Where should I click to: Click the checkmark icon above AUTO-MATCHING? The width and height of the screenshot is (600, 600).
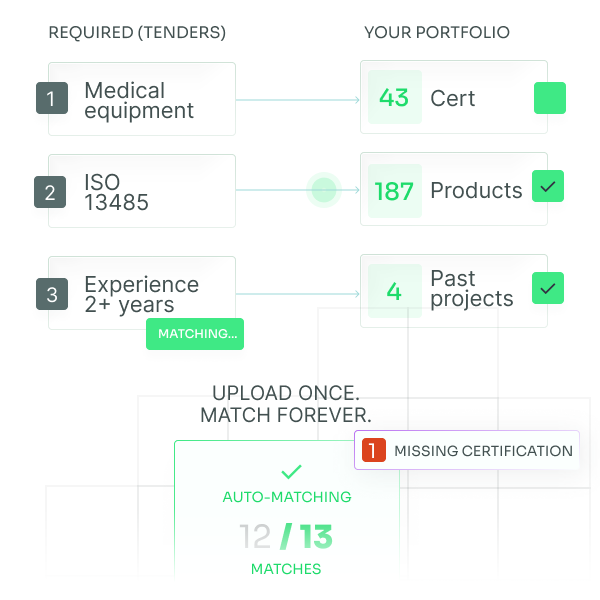coord(291,470)
